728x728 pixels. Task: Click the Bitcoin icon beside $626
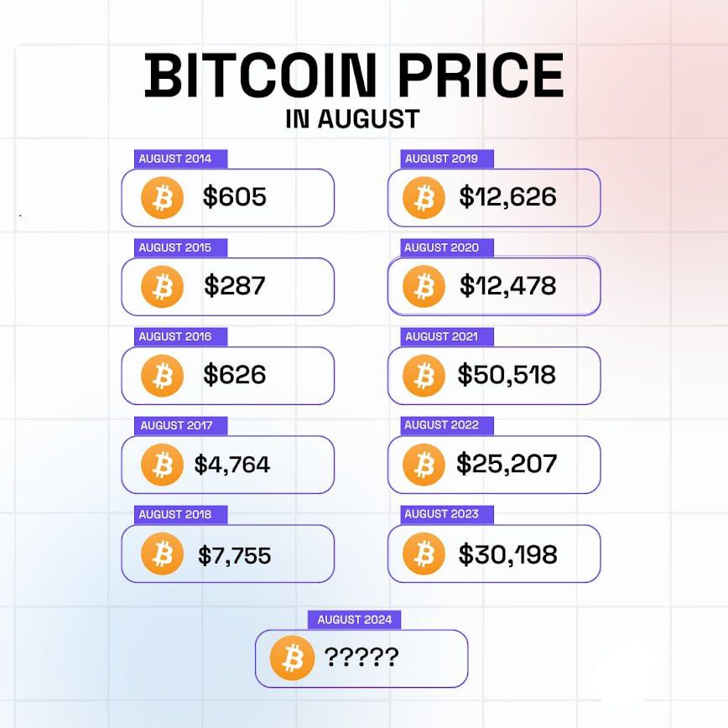(162, 376)
